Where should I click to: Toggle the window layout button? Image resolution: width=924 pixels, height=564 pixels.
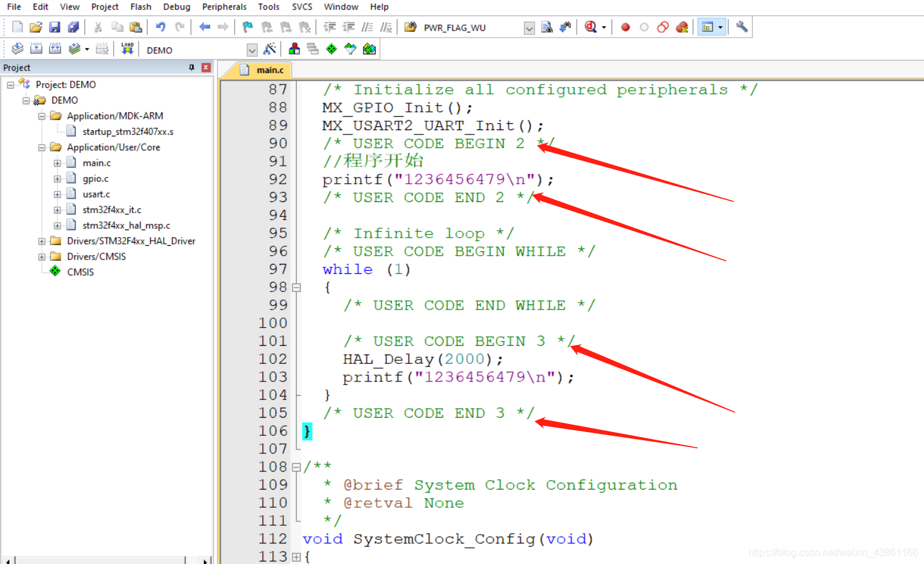[x=707, y=27]
